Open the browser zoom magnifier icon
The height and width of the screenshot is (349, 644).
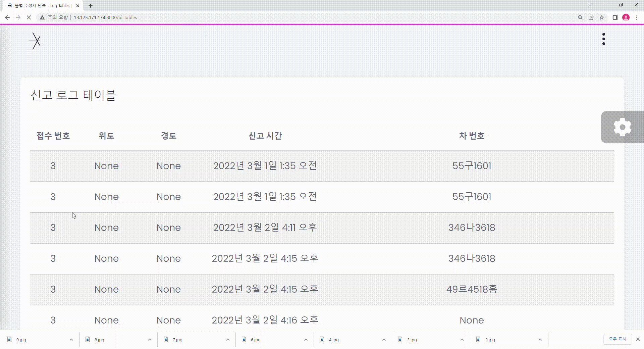tap(580, 17)
